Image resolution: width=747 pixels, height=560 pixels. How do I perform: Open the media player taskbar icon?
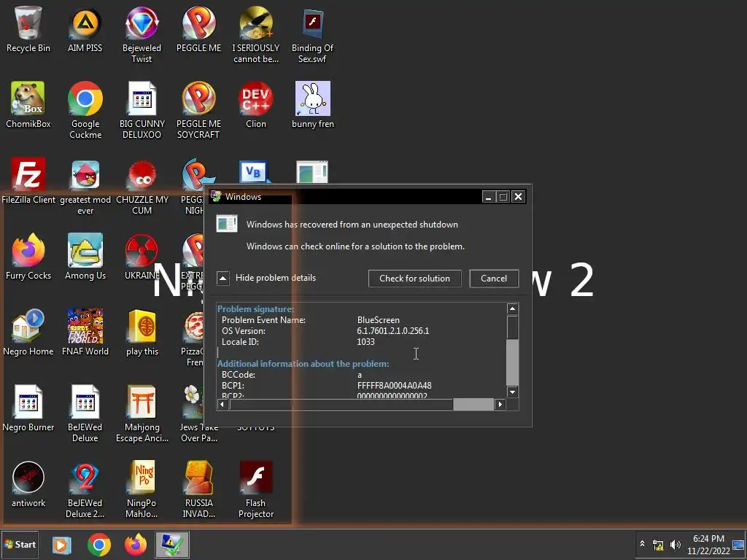(61, 545)
